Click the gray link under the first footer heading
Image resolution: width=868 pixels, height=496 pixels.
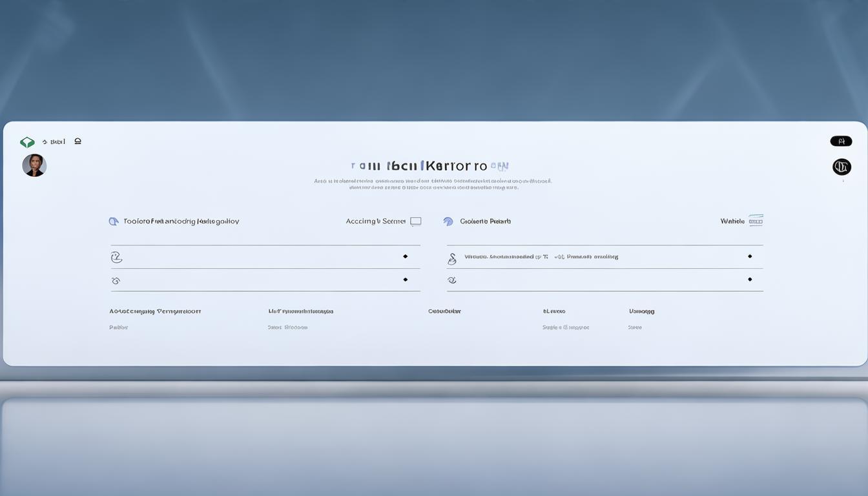(119, 327)
